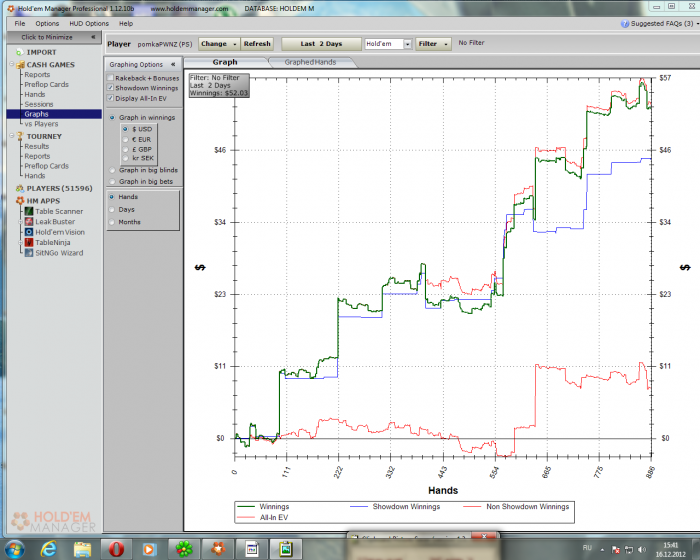Uncheck Showdown Winnings option
This screenshot has height=560, width=700.
[x=110, y=88]
